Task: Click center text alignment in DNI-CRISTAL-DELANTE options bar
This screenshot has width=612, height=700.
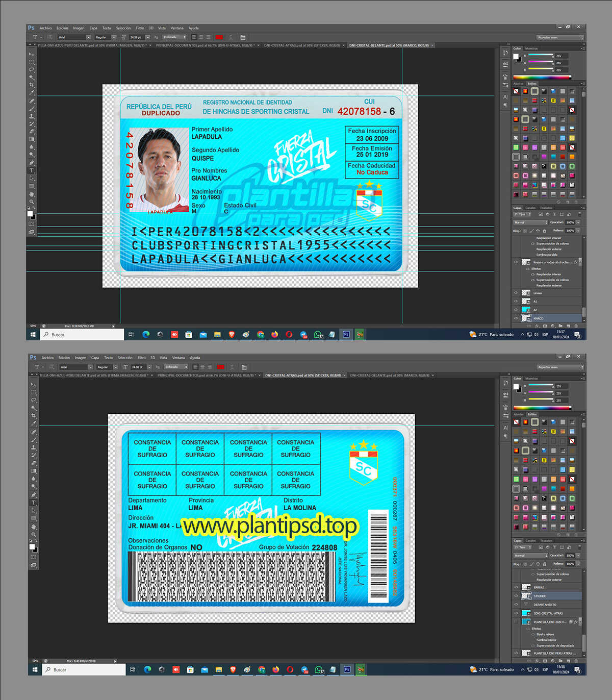Action: pyautogui.click(x=201, y=37)
